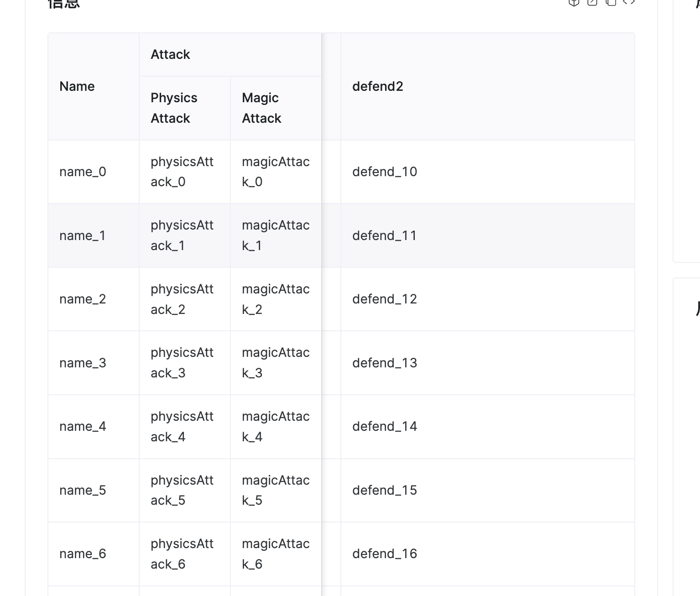The image size is (700, 596).
Task: Click the 信息 section heading
Action: pos(64,4)
